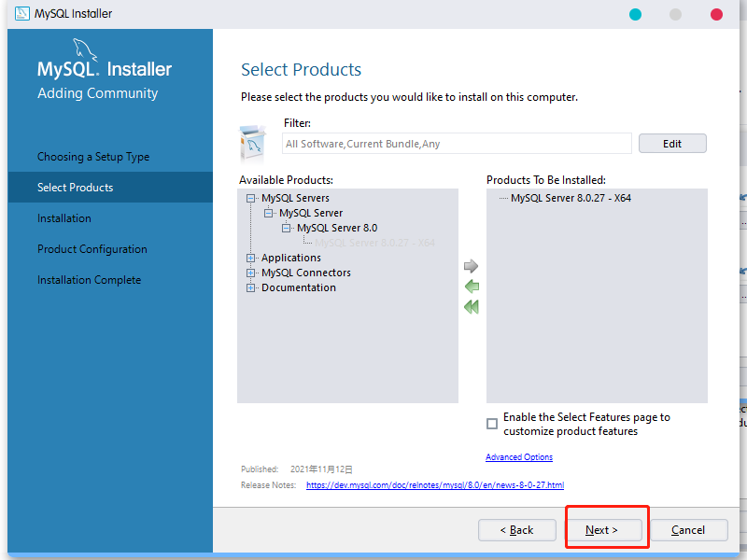The height and width of the screenshot is (560, 747).
Task: Collapse the MySQL Server tree node
Action: [x=268, y=213]
